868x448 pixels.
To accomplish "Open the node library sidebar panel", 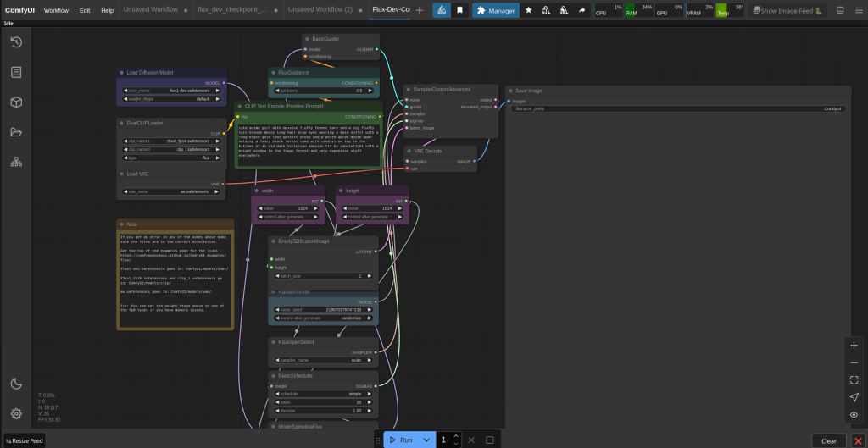I will click(x=16, y=72).
